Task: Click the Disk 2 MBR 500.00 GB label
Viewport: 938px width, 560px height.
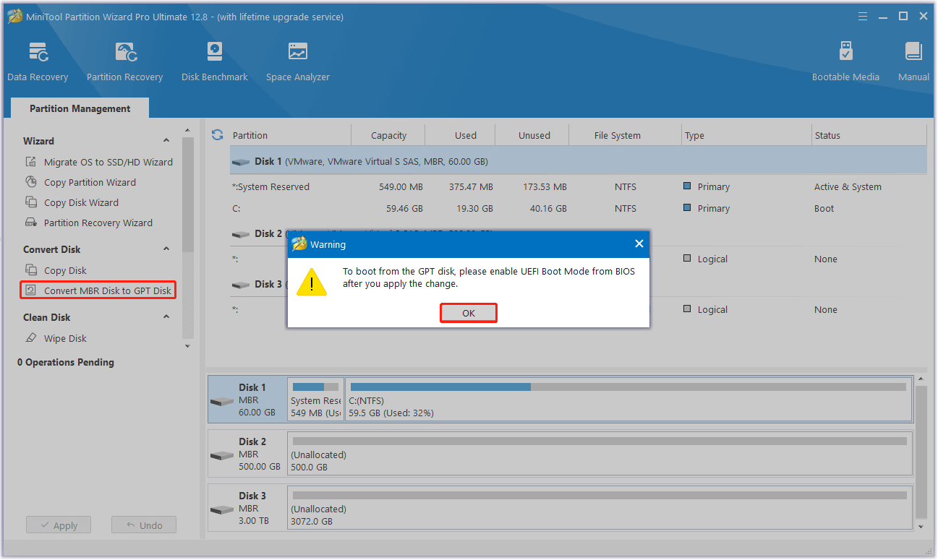Action: (x=259, y=454)
